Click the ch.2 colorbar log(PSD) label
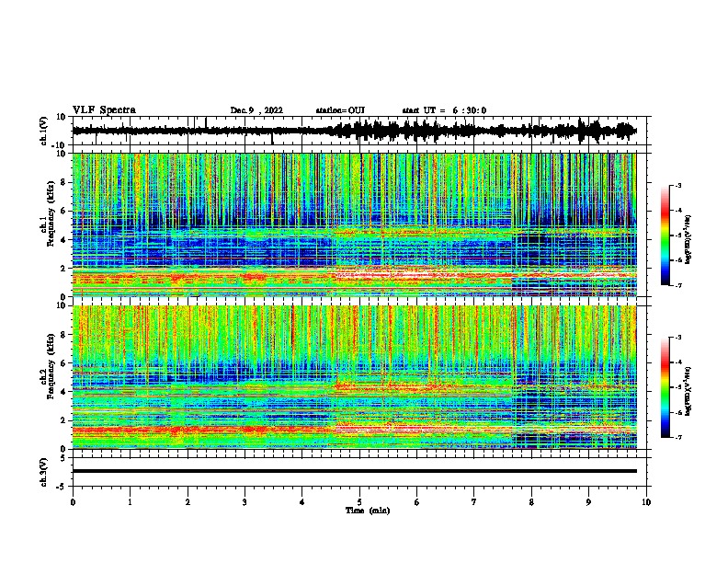Viewport: 728px width, 563px height. [688, 391]
